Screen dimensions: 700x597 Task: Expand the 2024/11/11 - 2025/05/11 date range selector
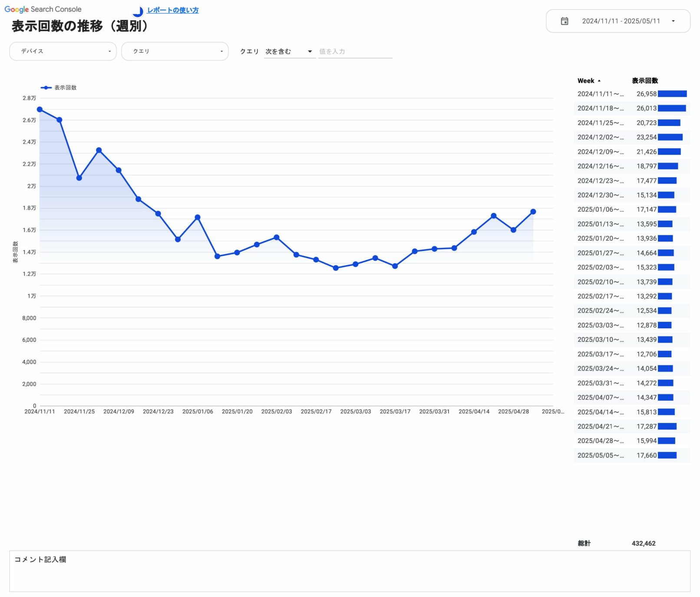click(618, 20)
